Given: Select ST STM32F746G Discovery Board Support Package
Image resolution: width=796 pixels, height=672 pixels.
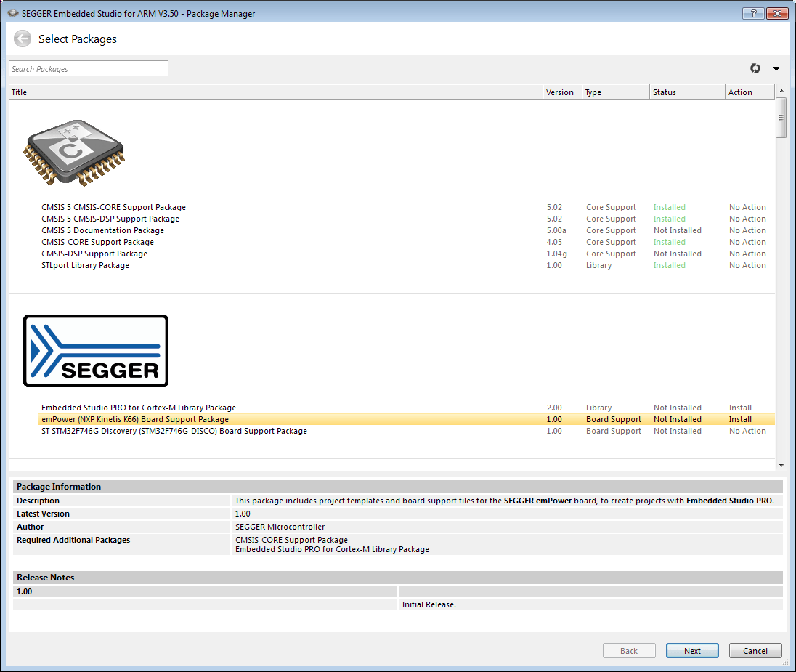Looking at the screenshot, I should coord(174,432).
